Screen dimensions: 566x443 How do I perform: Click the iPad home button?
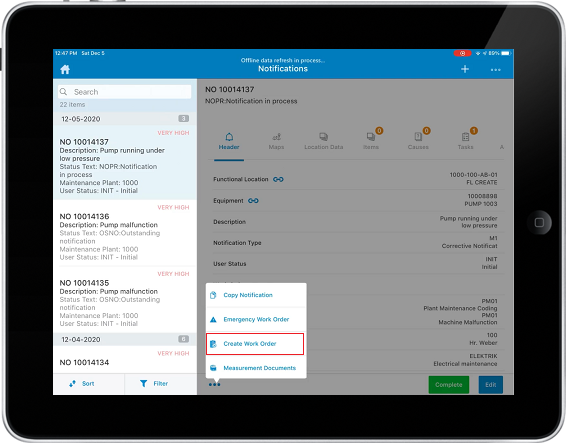539,222
